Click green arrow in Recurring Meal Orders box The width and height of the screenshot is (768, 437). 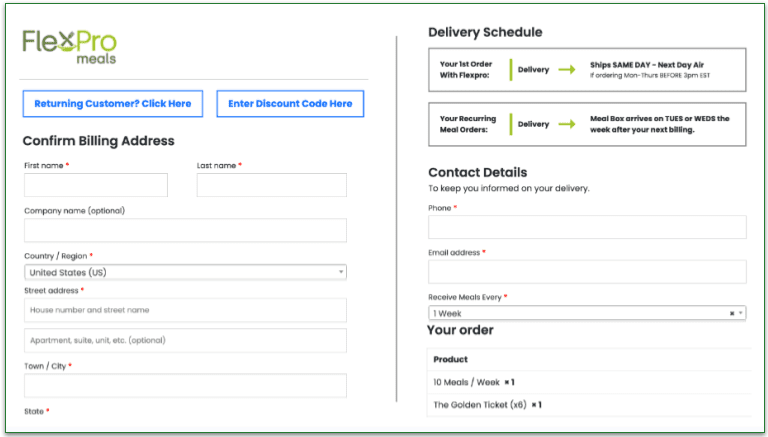pyautogui.click(x=567, y=124)
